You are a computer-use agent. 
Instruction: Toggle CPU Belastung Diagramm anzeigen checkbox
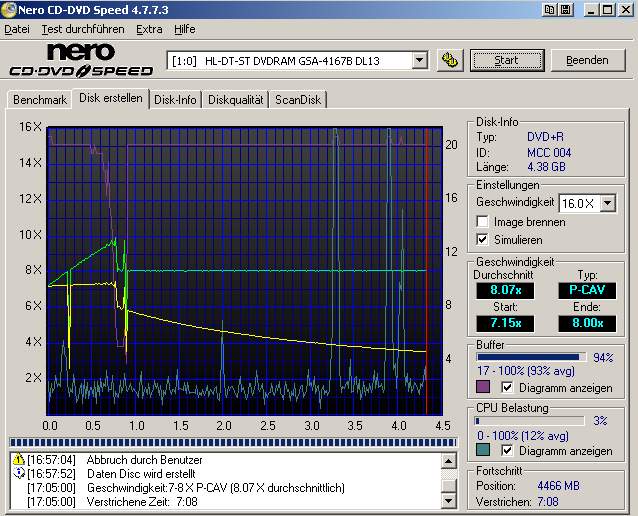point(507,450)
